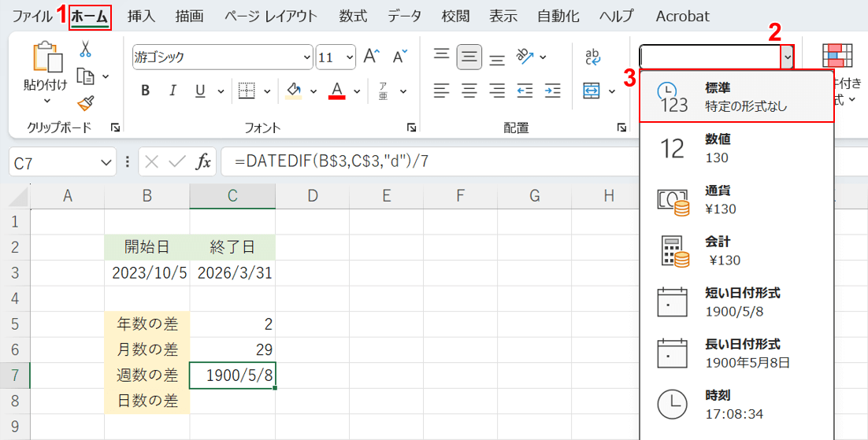This screenshot has height=440, width=868.
Task: Increase font size with large A icon
Action: click(373, 57)
